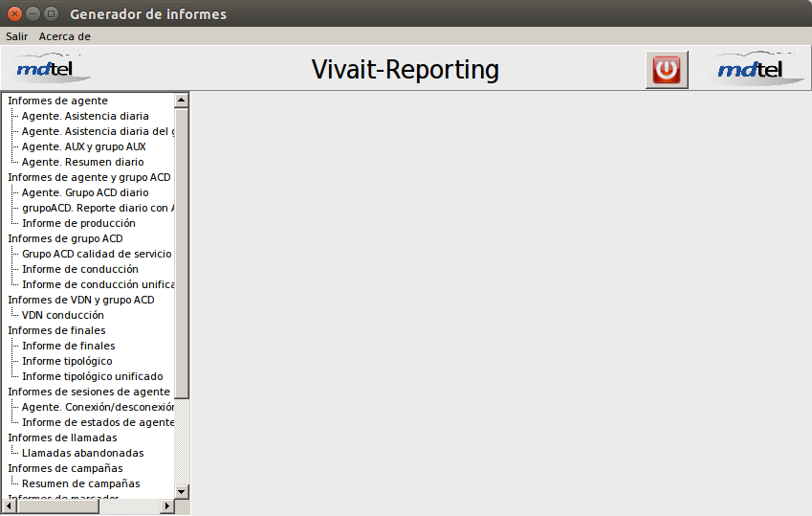Open the Acerca de menu
This screenshot has height=516, width=812.
pyautogui.click(x=65, y=36)
